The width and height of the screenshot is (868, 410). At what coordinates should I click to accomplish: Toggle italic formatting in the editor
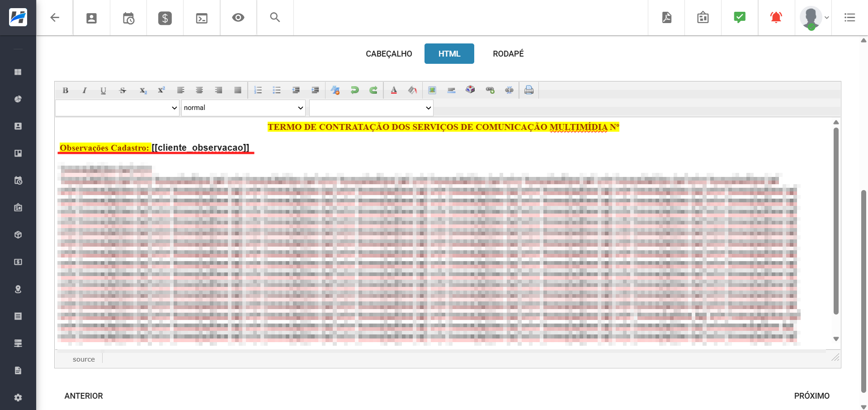pos(85,91)
